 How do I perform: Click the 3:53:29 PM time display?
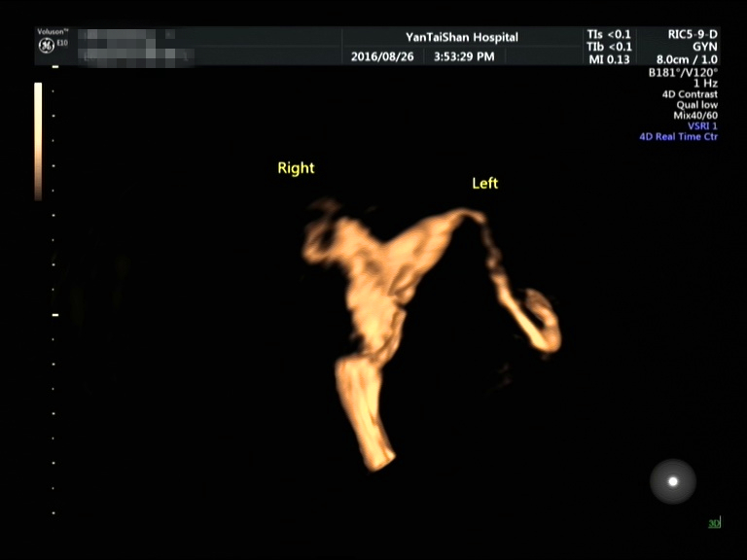click(464, 56)
